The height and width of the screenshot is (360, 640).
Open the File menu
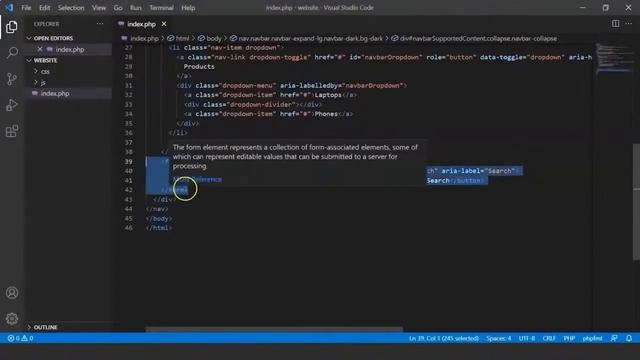click(26, 7)
